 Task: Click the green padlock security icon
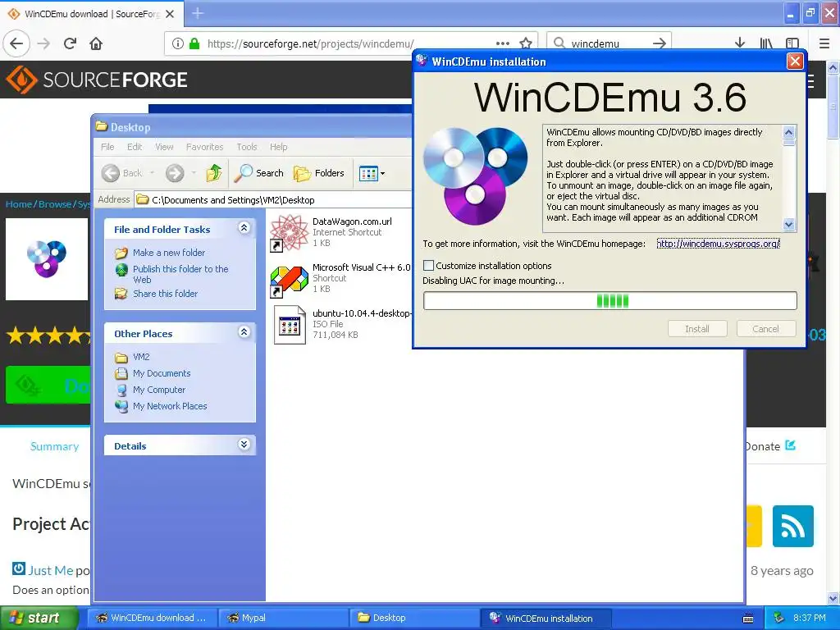tap(194, 43)
